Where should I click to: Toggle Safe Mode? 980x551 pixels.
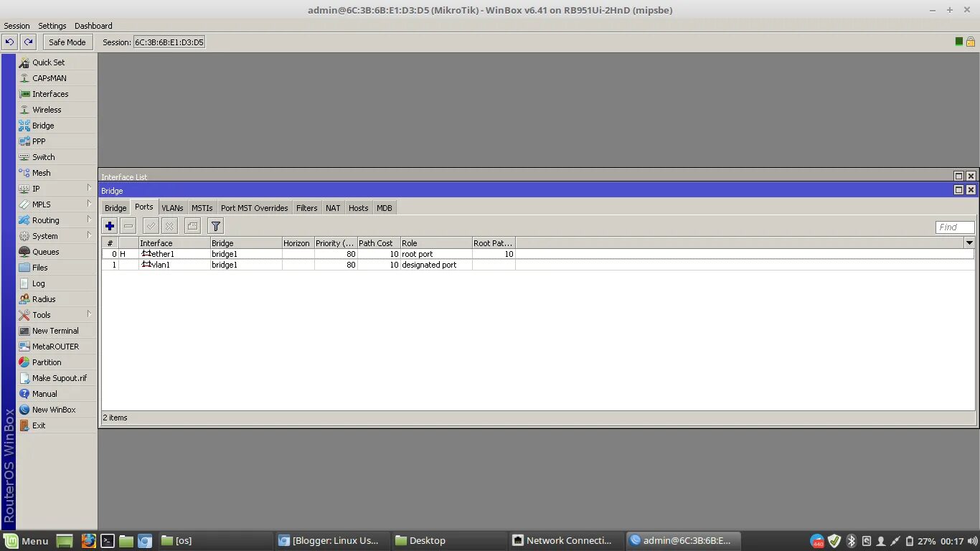[67, 42]
